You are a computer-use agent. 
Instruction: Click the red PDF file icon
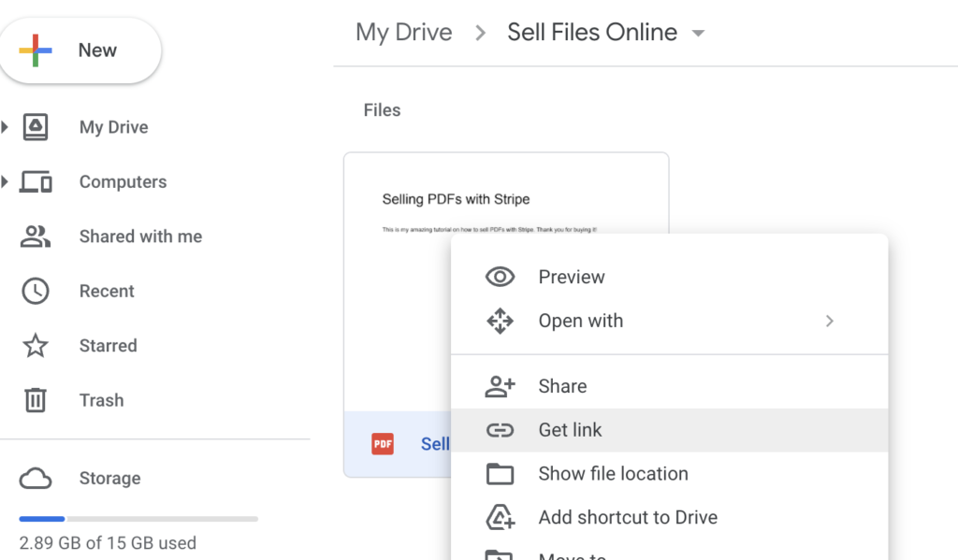click(383, 444)
